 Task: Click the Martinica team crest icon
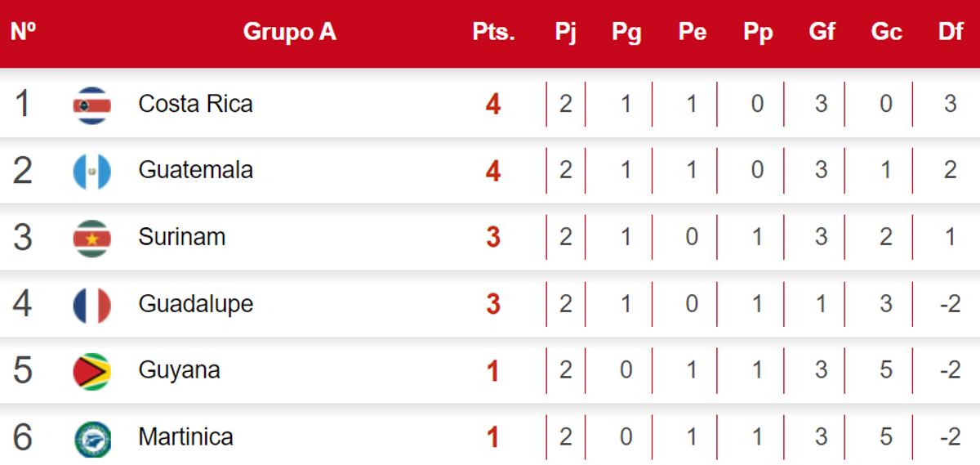click(91, 438)
